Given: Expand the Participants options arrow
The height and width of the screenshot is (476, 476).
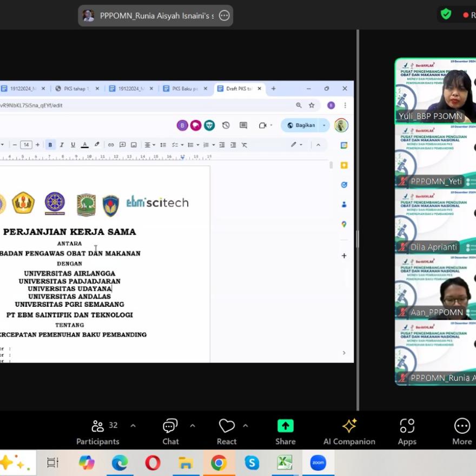Looking at the screenshot, I should click(x=133, y=426).
